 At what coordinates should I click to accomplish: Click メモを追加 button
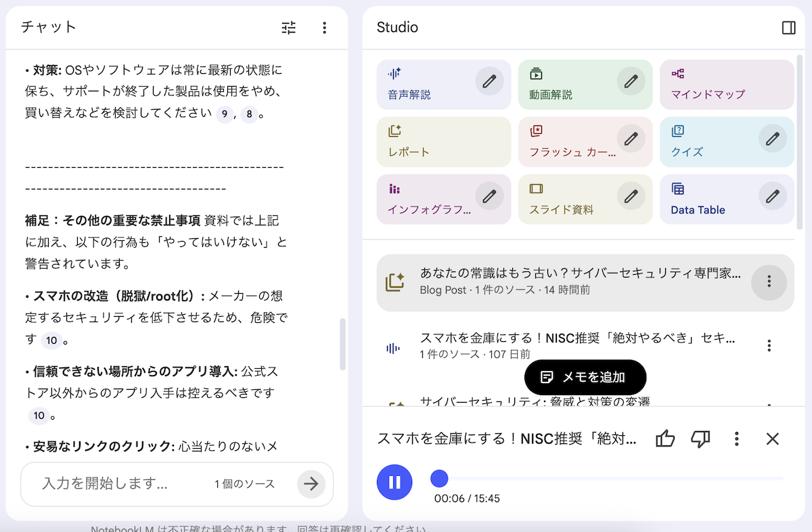click(585, 377)
